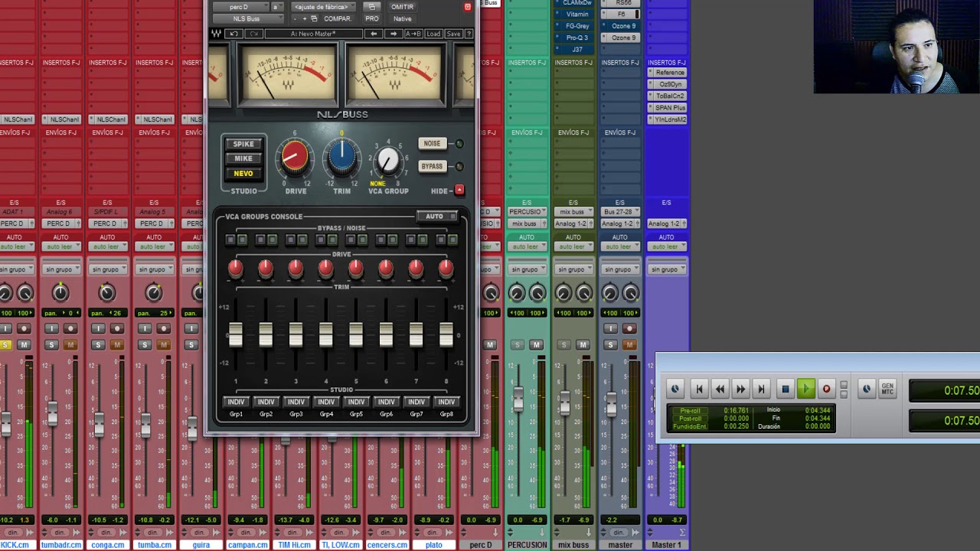Rewind in the transport bar

coord(720,389)
